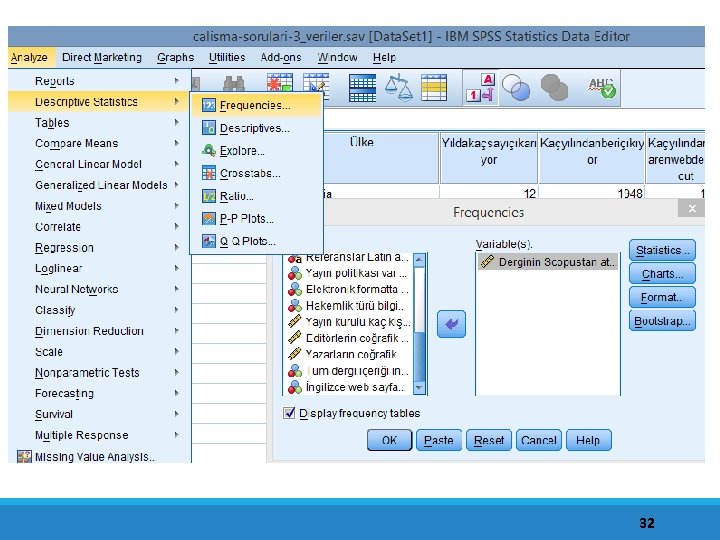
Task: Open the Window menu
Action: (338, 57)
